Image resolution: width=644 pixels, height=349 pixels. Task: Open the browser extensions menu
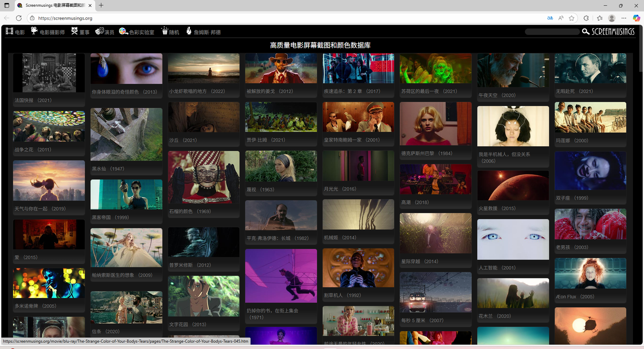[x=586, y=18]
